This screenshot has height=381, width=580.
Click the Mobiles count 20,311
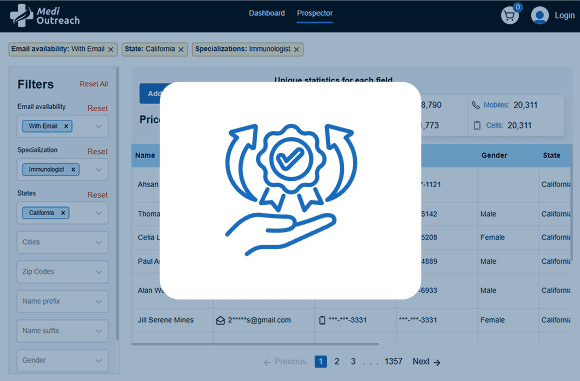coord(525,105)
